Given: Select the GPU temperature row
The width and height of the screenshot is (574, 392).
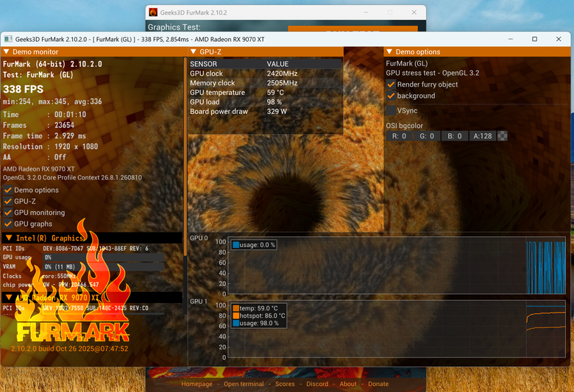Looking at the screenshot, I should click(266, 93).
